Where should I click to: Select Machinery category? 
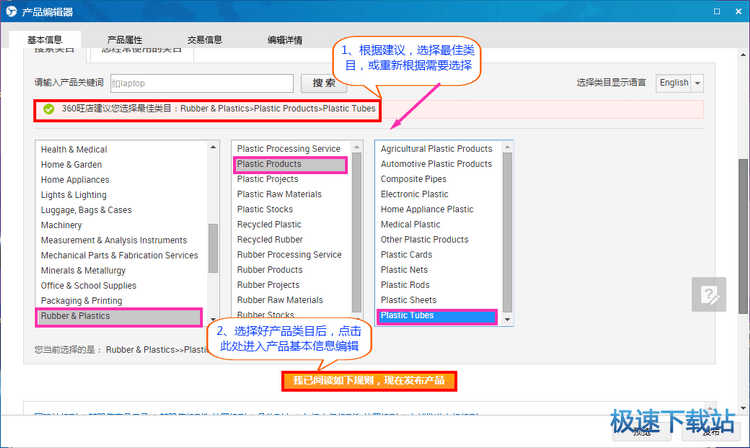click(61, 225)
